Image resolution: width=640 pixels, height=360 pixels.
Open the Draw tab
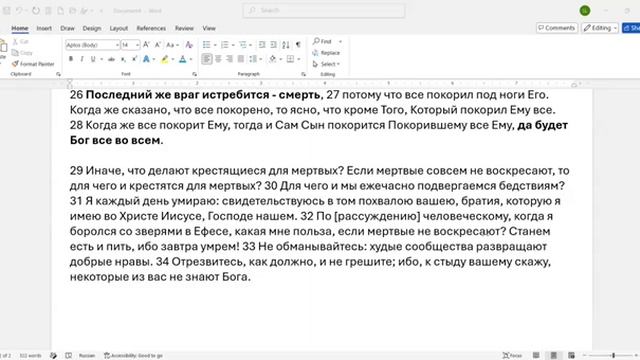pyautogui.click(x=67, y=28)
